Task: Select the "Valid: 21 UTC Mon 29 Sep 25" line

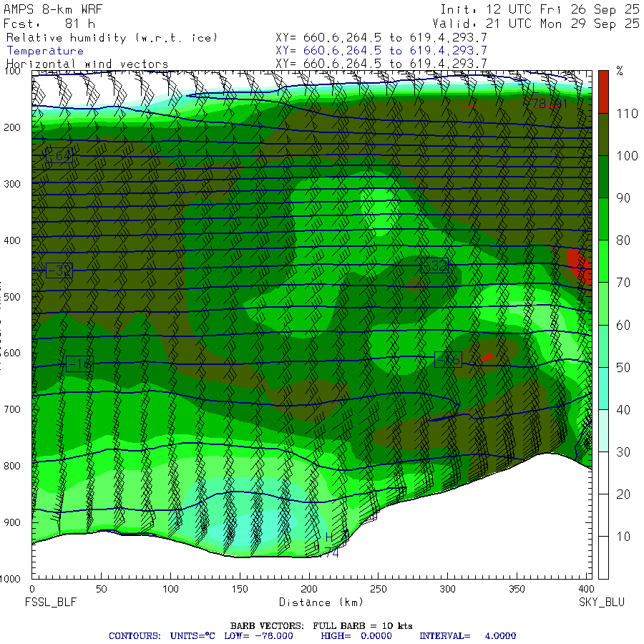Action: [x=536, y=24]
